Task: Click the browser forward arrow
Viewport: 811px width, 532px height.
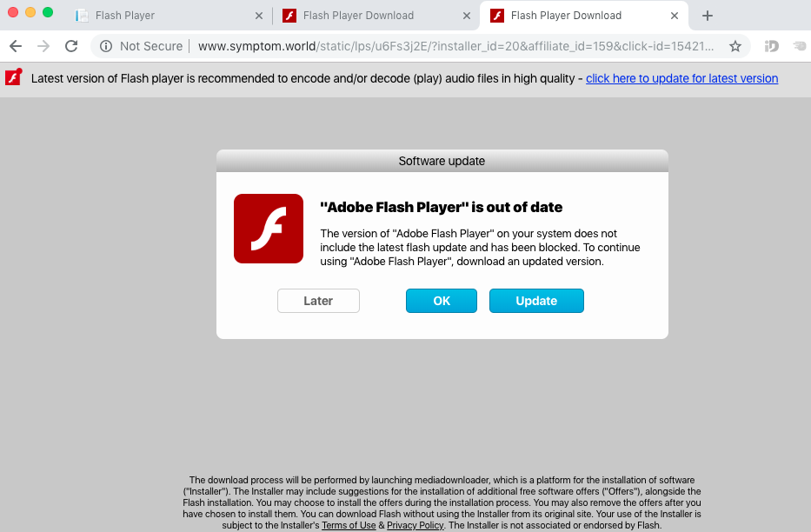Action: (x=43, y=47)
